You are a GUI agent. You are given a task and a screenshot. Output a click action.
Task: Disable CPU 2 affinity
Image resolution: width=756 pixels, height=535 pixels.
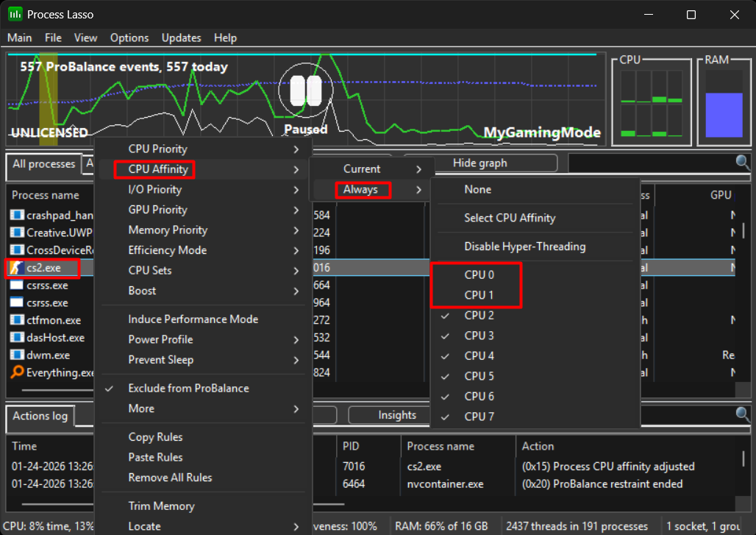click(x=480, y=315)
